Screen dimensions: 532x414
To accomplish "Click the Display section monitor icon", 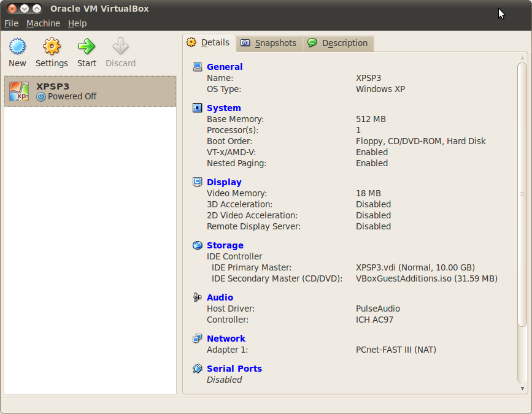I will coord(198,182).
